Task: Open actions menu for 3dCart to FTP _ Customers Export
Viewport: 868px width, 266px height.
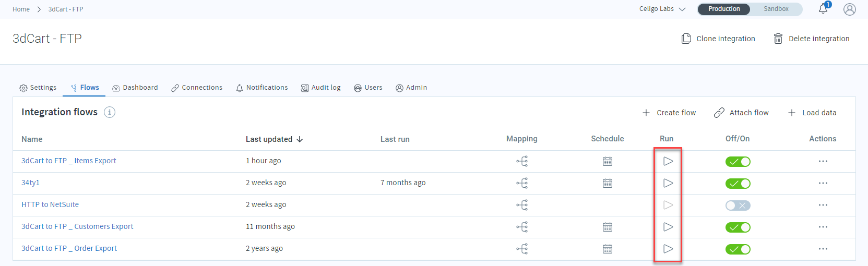Action: click(x=823, y=227)
